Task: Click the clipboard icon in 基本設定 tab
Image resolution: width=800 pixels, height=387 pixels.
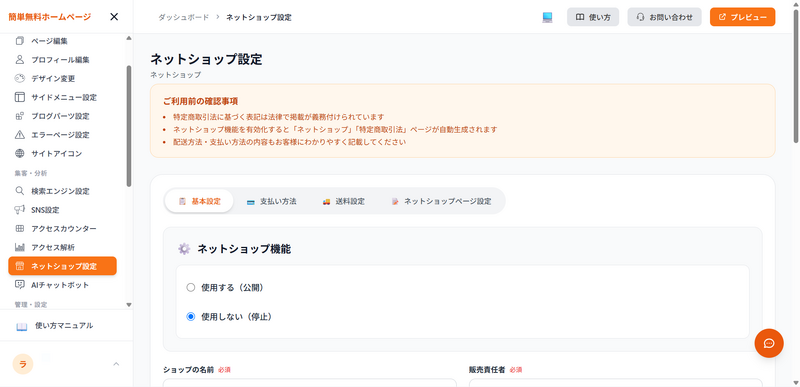Action: pos(182,201)
